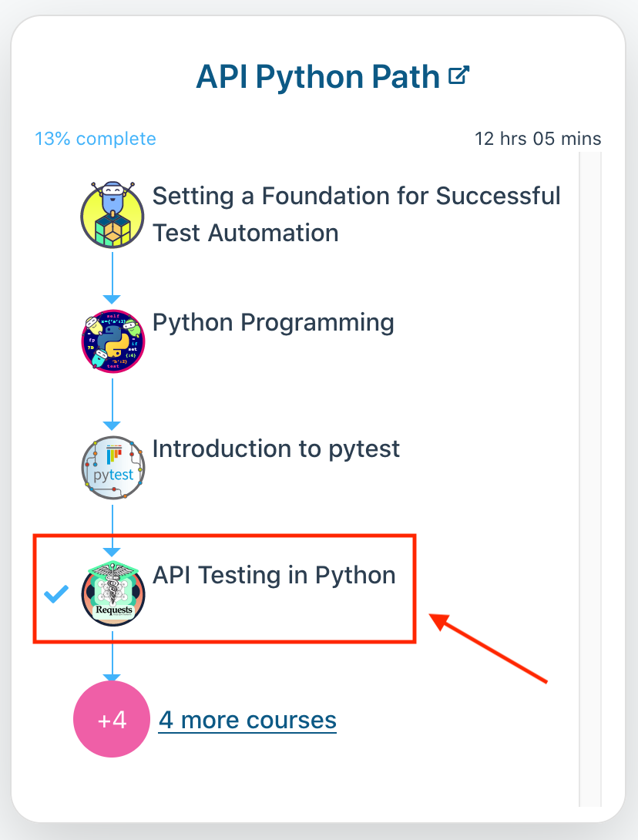
Task: Click the robot icon for Test Automation Foundation course
Action: [x=112, y=215]
